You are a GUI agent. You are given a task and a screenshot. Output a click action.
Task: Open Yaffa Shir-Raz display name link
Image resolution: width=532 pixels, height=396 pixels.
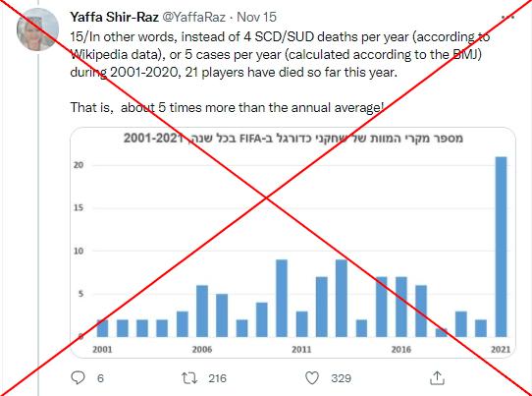pos(114,17)
